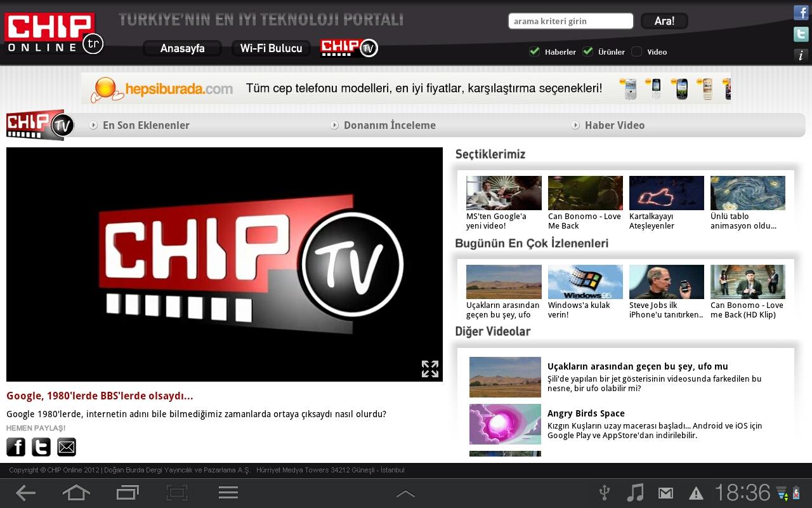Open the Facebook icon in the top-right sidebar
This screenshot has width=812, height=508.
[801, 13]
